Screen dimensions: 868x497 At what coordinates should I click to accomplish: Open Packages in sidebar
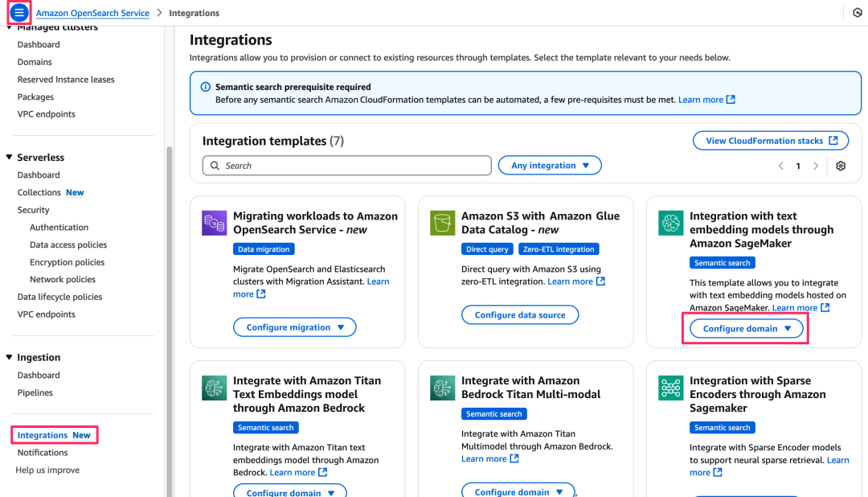pyautogui.click(x=35, y=97)
